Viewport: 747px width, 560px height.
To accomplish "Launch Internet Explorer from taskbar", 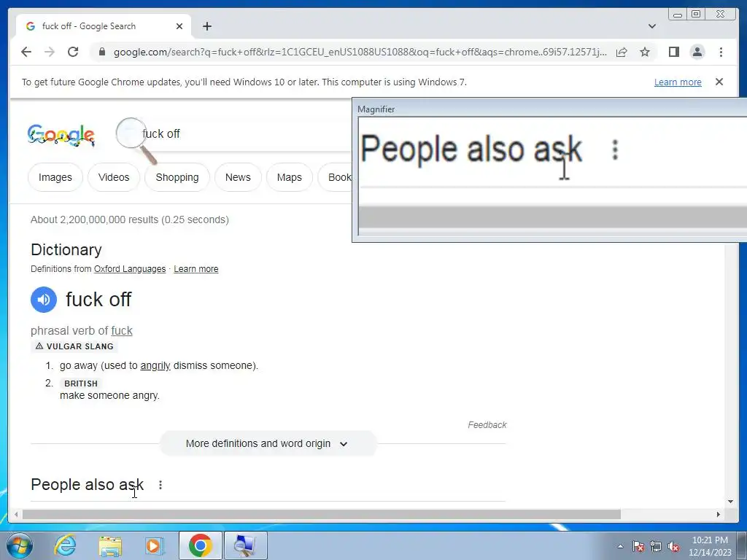I will point(65,545).
